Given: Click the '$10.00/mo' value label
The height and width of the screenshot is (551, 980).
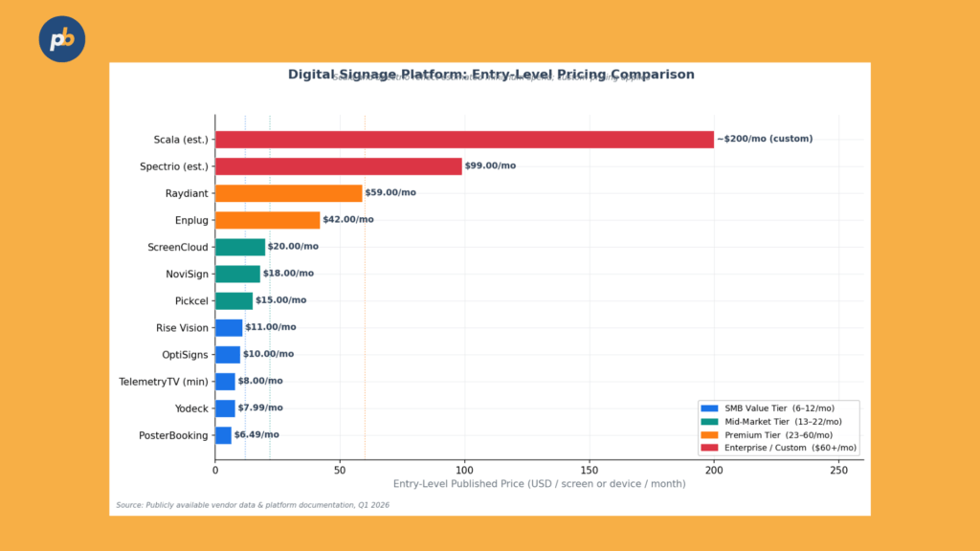Looking at the screenshot, I should pos(268,354).
